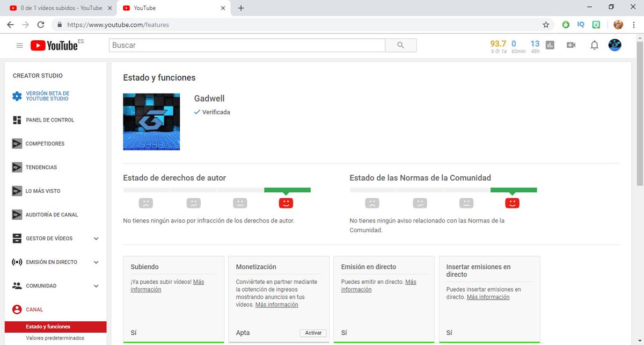Open the channel stats bar chart icon
This screenshot has width=644, height=345.
coord(550,46)
